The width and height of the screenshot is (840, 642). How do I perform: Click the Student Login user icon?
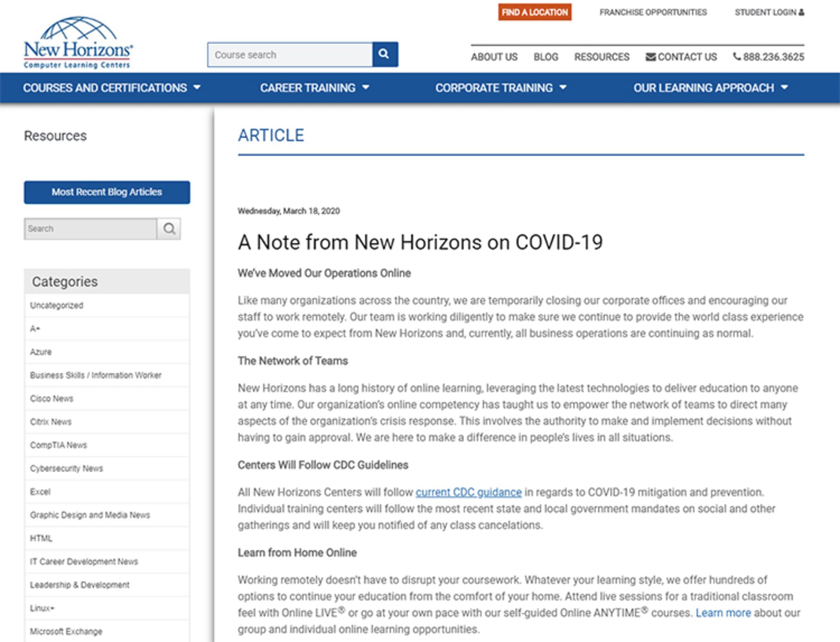click(801, 12)
